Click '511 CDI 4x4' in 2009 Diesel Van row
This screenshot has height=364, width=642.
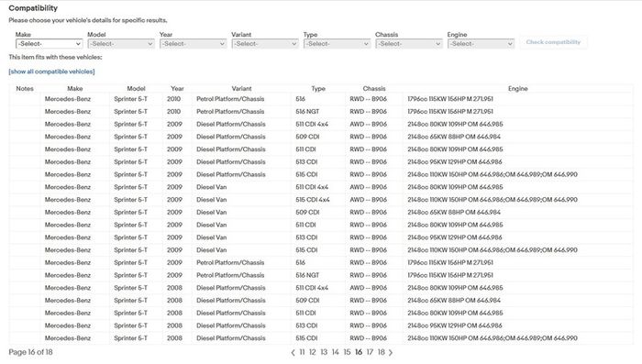click(x=312, y=187)
